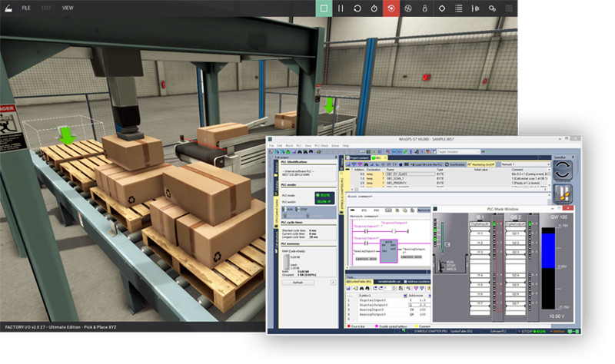The height and width of the screenshot is (364, 615).
Task: Click the STOP RUN status bar indicator
Action: click(x=533, y=332)
